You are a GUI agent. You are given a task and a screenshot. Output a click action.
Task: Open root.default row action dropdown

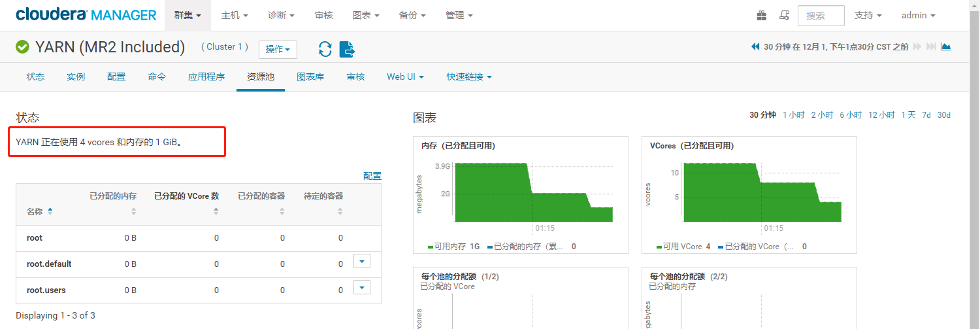click(362, 261)
